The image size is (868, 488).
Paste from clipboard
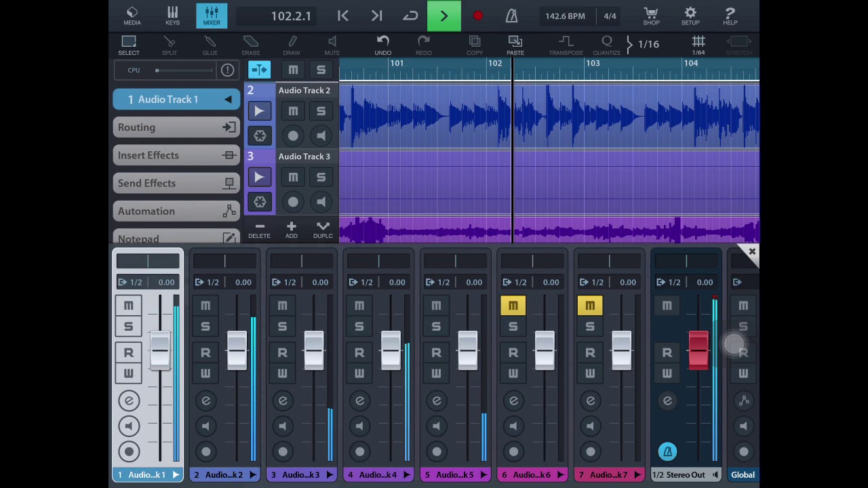(x=515, y=45)
